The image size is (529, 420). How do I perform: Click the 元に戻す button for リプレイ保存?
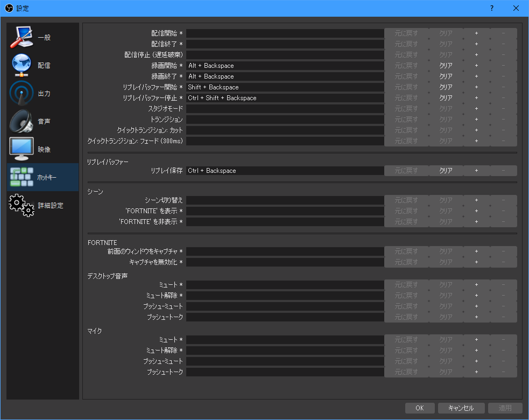point(406,171)
